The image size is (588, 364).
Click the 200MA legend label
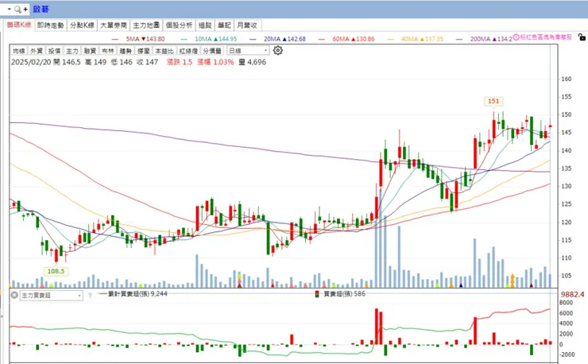point(491,39)
